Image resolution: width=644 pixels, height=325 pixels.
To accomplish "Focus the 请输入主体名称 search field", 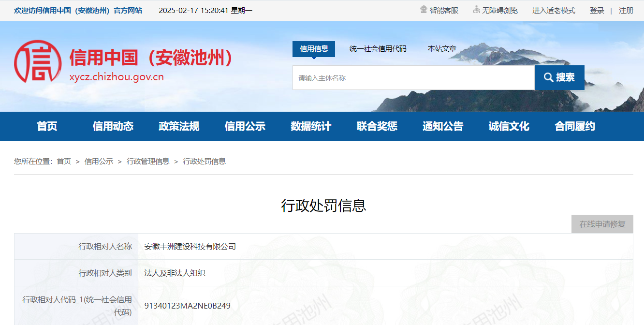I will (413, 77).
